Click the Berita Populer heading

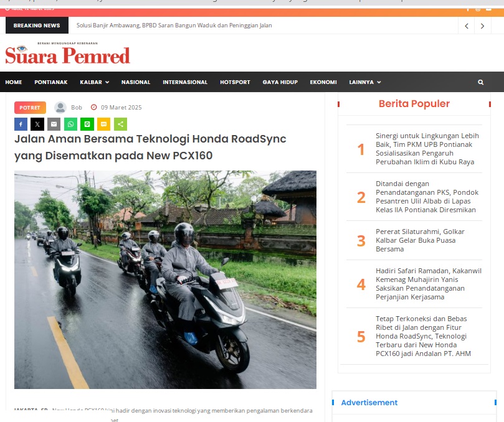(x=414, y=104)
